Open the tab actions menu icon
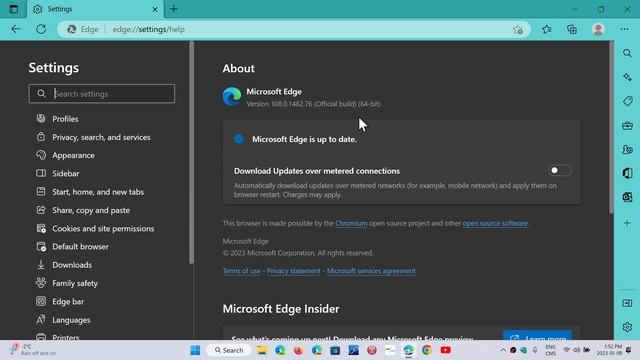The width and height of the screenshot is (640, 360). pos(13,9)
